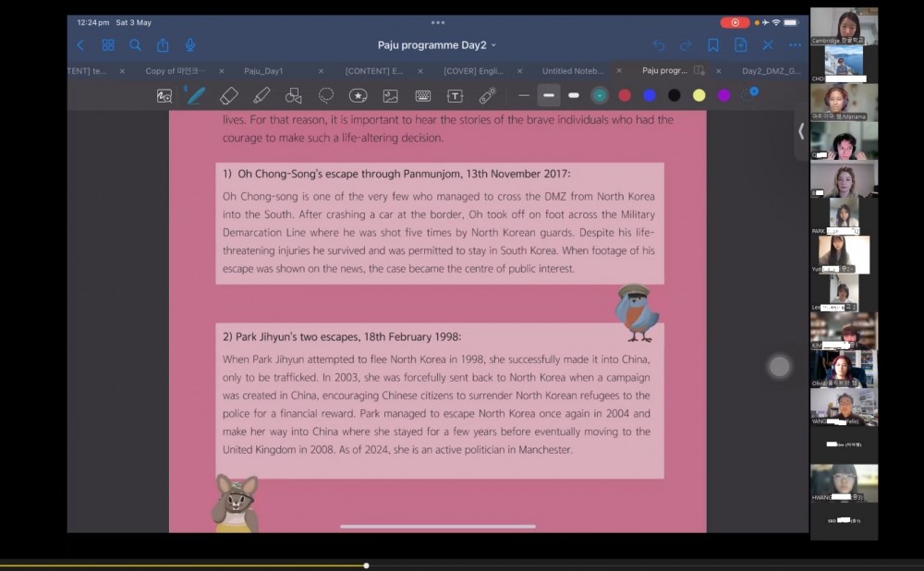The width and height of the screenshot is (924, 571).
Task: Select the Highlighter tool
Action: (x=261, y=95)
